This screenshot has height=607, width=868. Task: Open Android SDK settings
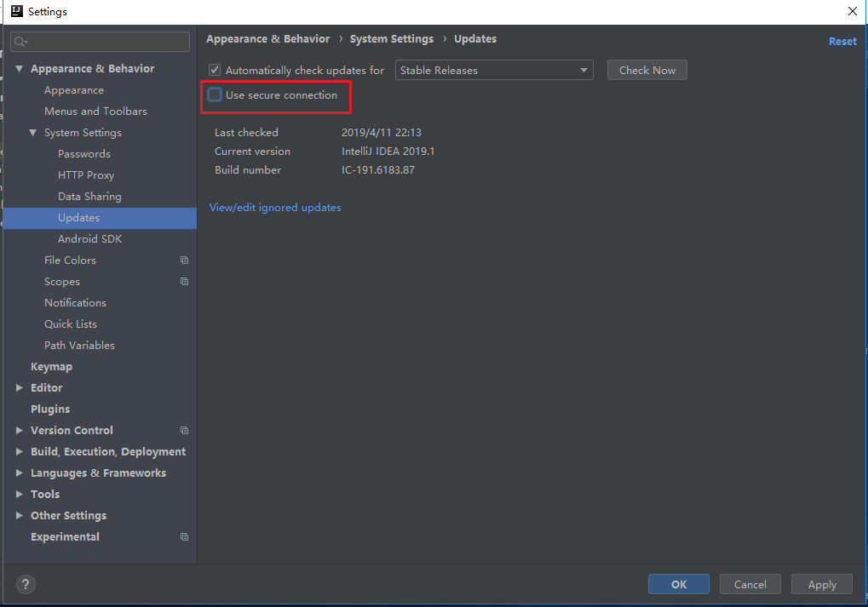click(x=89, y=239)
